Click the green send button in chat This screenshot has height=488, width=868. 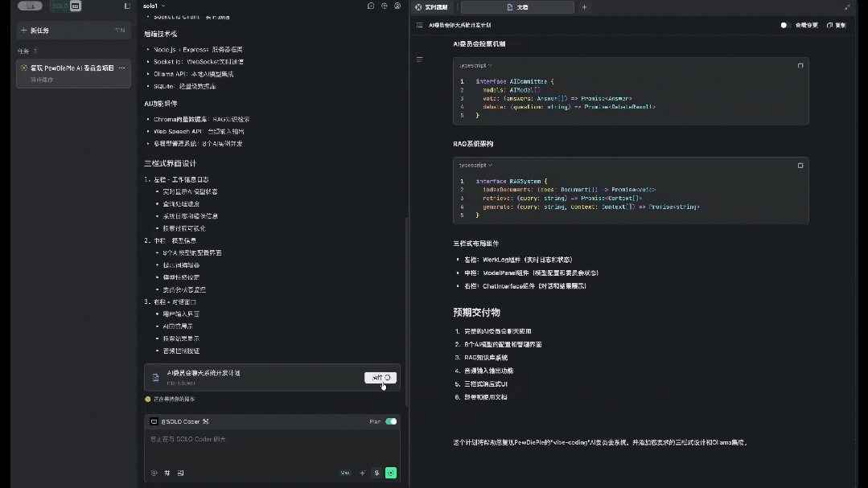[391, 473]
